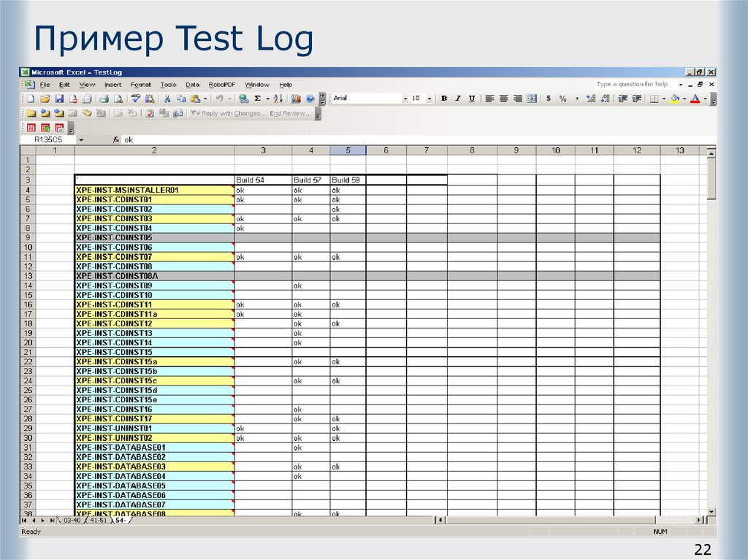Toggle Underline formatting

point(471,98)
